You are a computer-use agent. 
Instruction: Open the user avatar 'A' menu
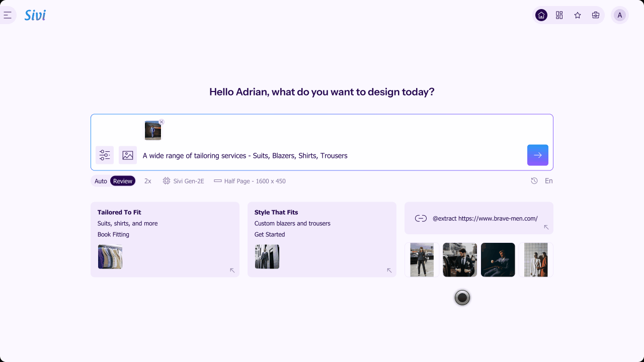[x=620, y=15]
